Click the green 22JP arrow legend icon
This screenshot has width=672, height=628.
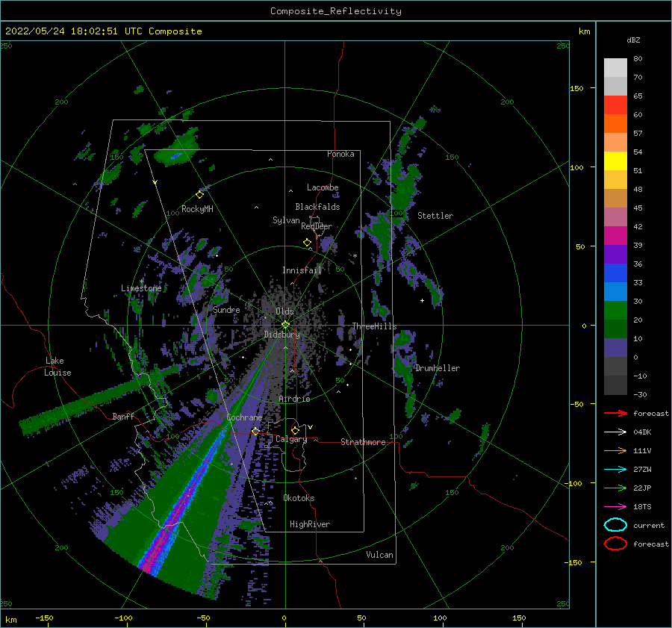[615, 488]
